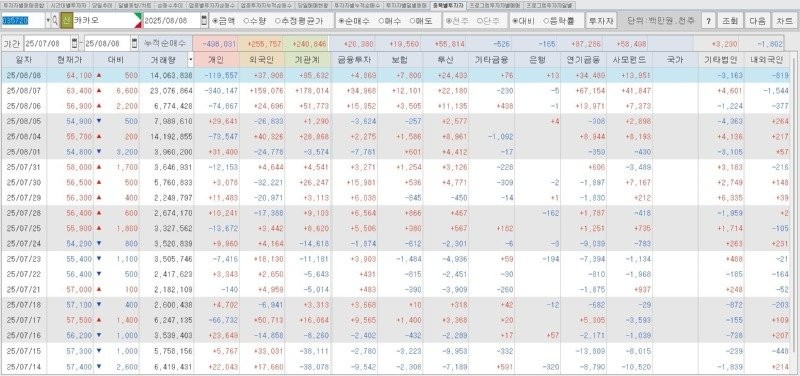The width and height of the screenshot is (800, 376).
Task: Click the 신 badge beside 카카오
Action: [x=66, y=21]
